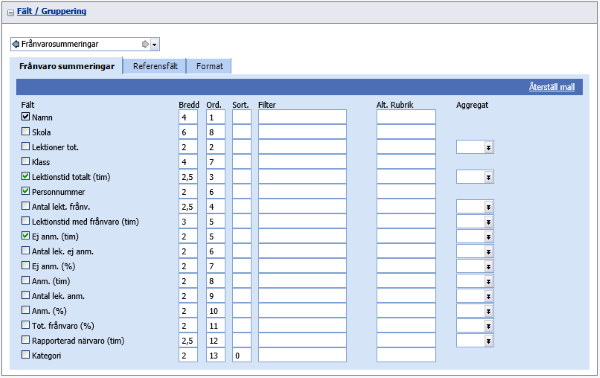Open the Format tab
Screen dimensions: 600x378
coord(209,66)
